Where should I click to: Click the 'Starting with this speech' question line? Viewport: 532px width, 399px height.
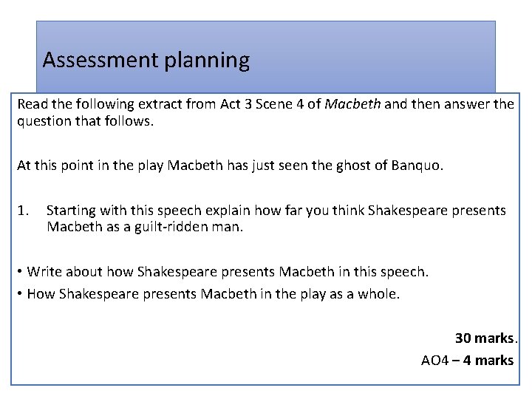(276, 211)
